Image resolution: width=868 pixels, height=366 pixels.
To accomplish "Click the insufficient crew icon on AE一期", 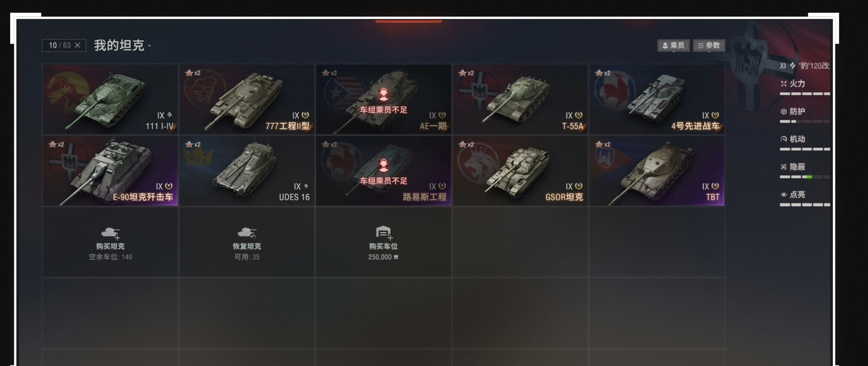I will point(383,94).
